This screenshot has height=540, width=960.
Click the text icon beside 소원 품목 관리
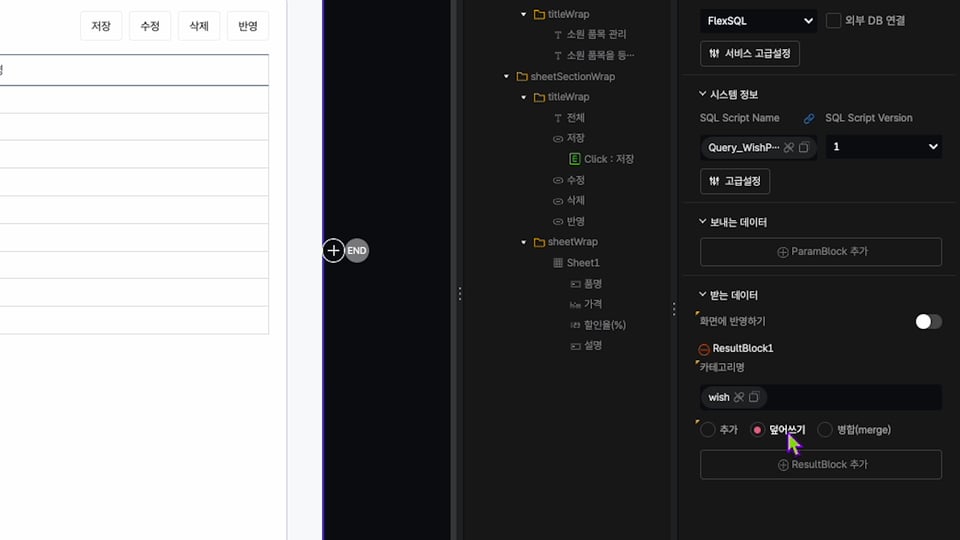[558, 35]
